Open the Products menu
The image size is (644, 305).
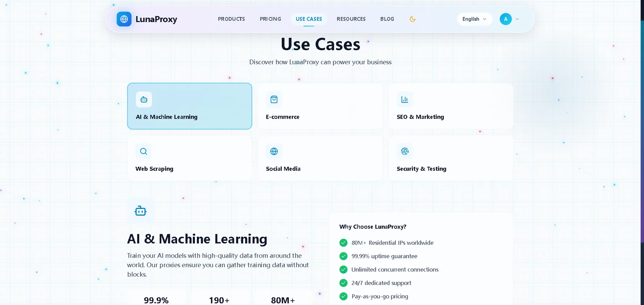click(231, 19)
